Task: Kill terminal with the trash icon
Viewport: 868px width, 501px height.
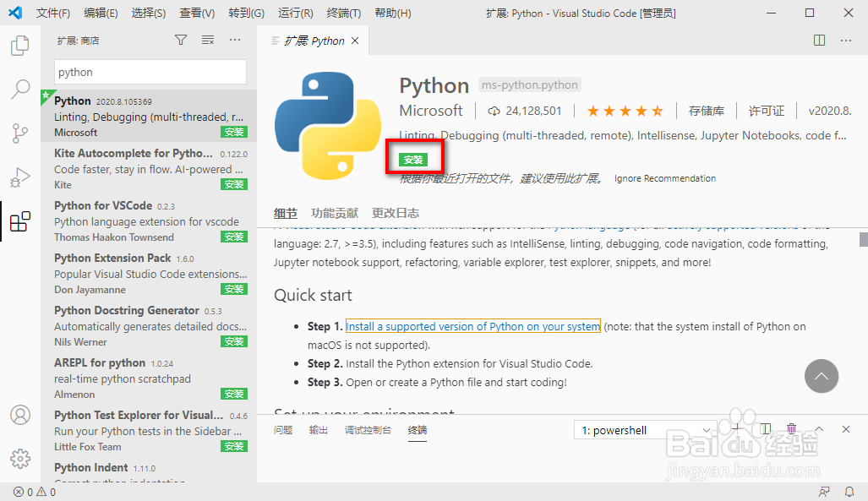Action: tap(792, 429)
